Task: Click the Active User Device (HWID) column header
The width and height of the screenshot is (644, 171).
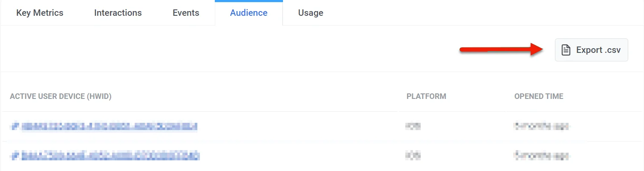Action: [61, 96]
